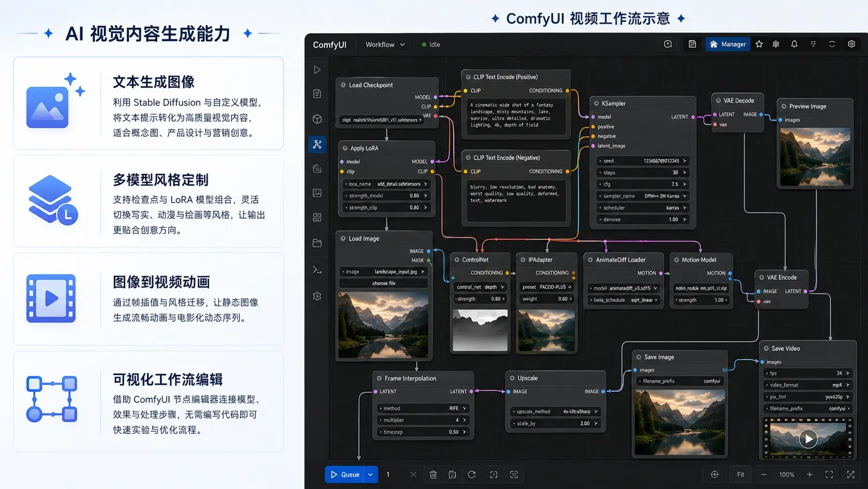
Task: Click the fullscreen brackets icon near zoom
Action: 829,474
